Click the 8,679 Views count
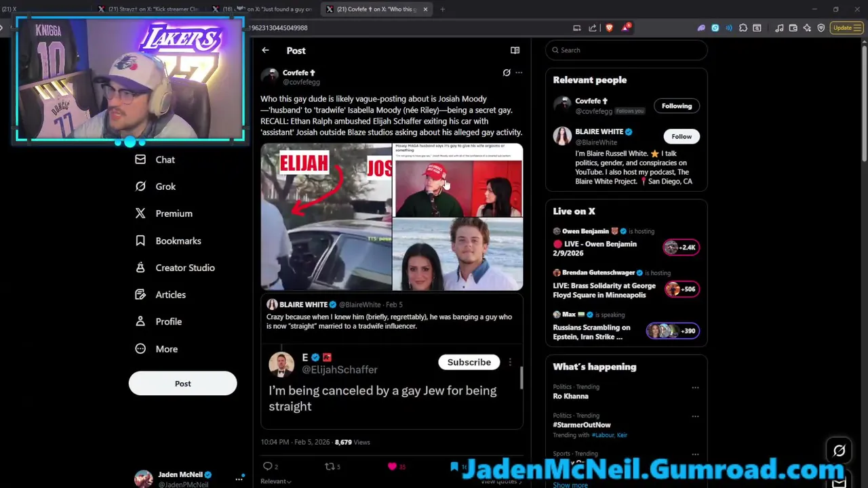The image size is (868, 488). pos(352,442)
